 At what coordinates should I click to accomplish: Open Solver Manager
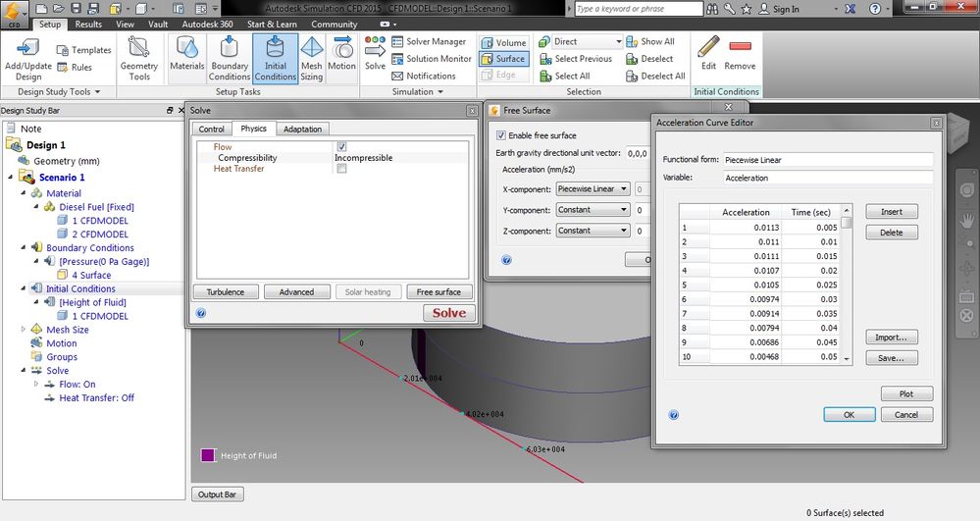coord(429,41)
